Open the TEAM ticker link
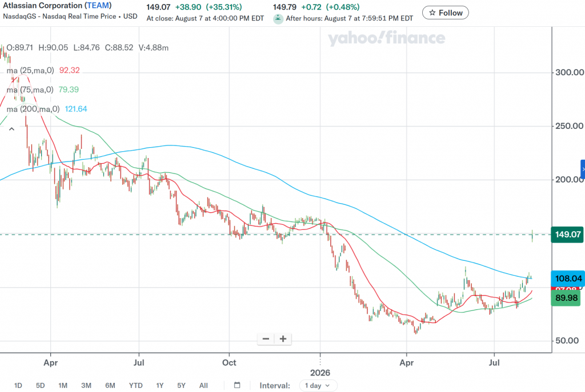Viewport: 585px width, 392px height. coord(98,6)
